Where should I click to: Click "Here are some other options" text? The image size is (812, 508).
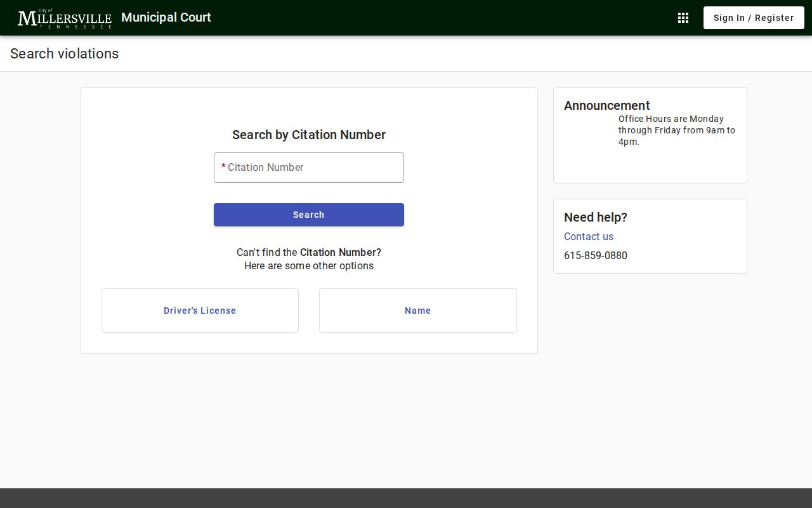309,265
